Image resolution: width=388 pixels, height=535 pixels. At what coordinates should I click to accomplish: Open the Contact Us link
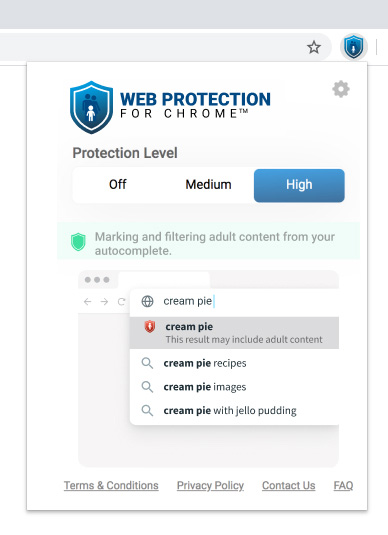(x=289, y=485)
